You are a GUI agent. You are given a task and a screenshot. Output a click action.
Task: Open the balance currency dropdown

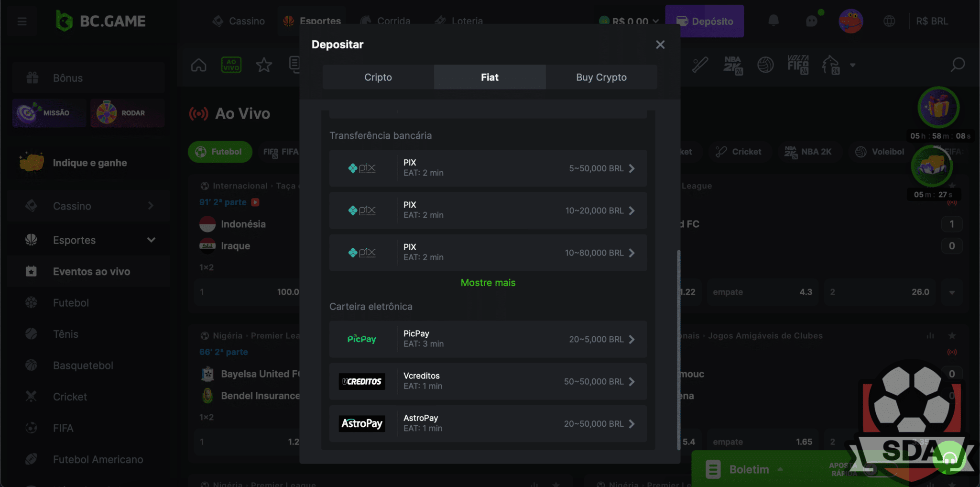point(655,21)
